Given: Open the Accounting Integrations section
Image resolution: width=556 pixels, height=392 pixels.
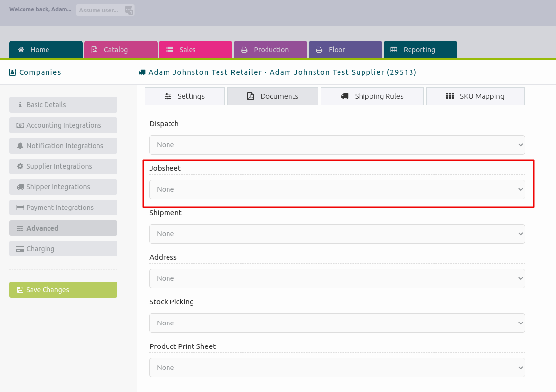Looking at the screenshot, I should 63,125.
